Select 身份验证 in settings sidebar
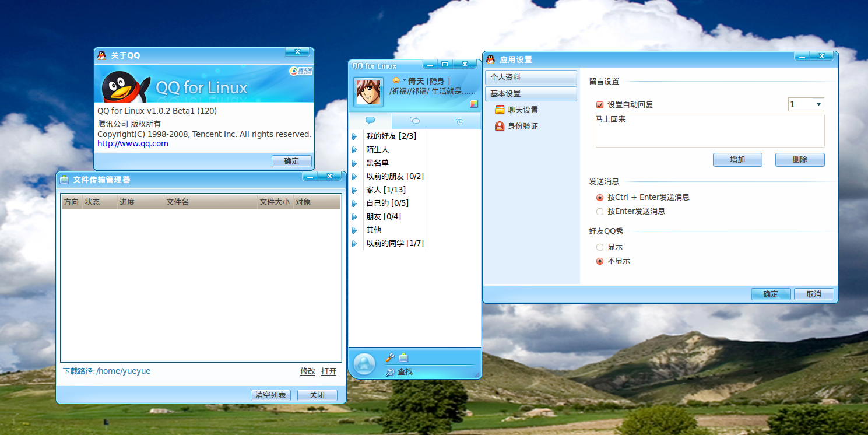 click(523, 126)
